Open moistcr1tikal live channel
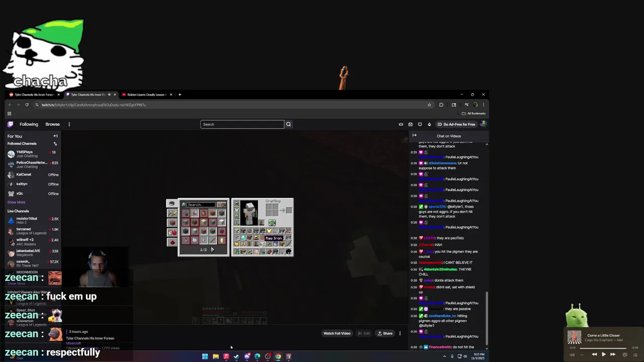 click(33, 220)
